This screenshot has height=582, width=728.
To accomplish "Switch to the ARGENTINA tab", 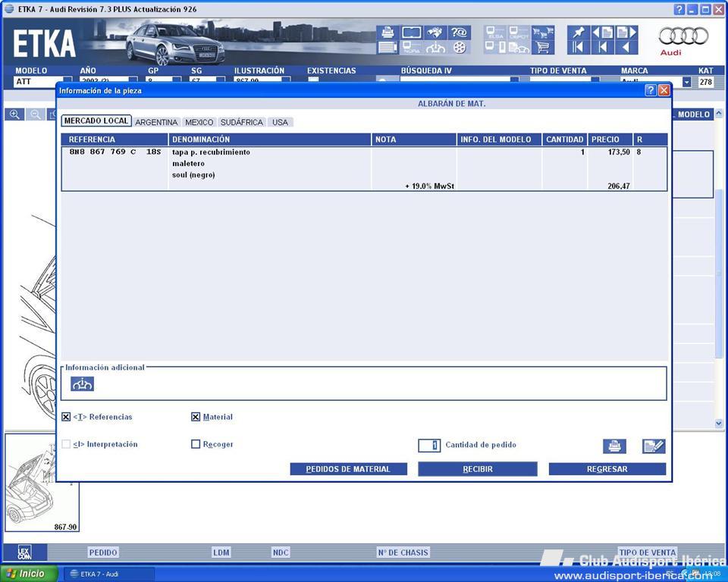I will click(156, 122).
